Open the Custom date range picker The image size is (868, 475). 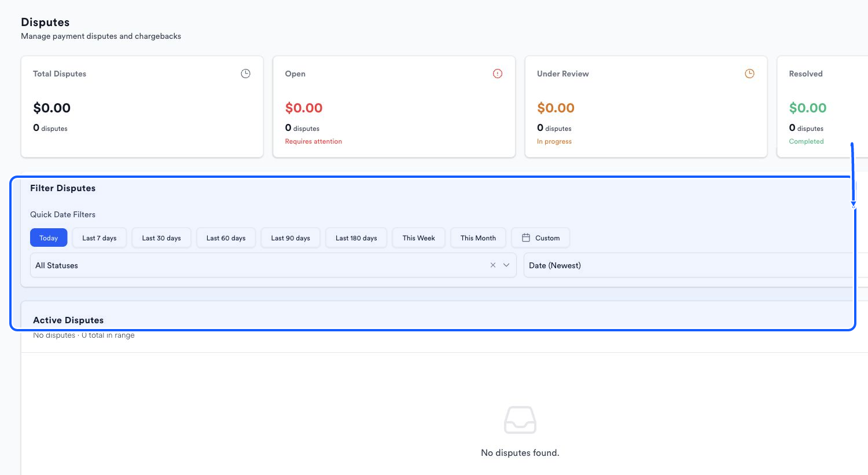point(540,238)
